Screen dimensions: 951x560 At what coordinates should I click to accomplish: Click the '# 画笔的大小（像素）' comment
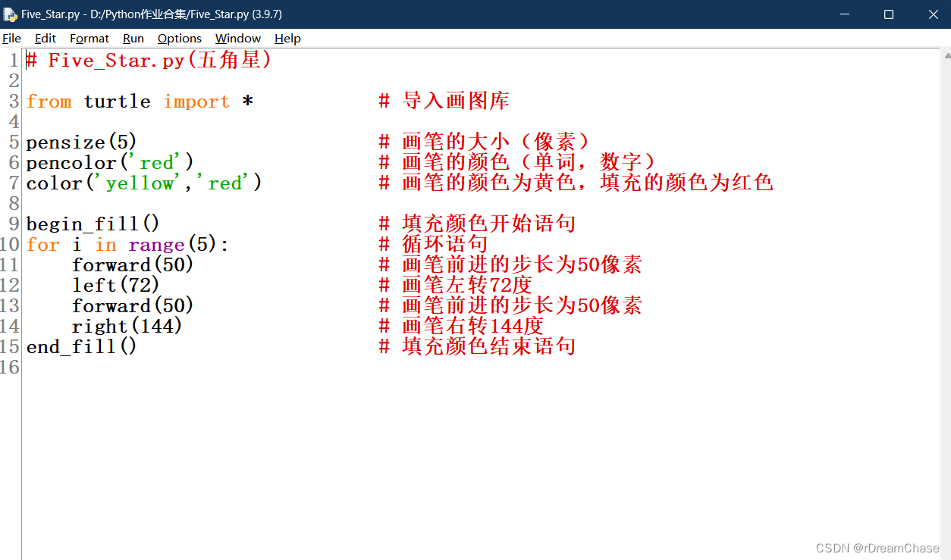point(485,142)
